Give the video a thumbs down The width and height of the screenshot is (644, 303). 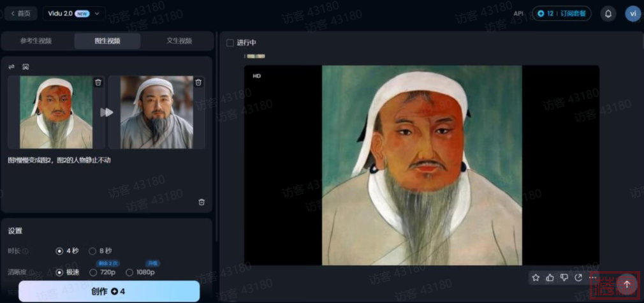564,277
